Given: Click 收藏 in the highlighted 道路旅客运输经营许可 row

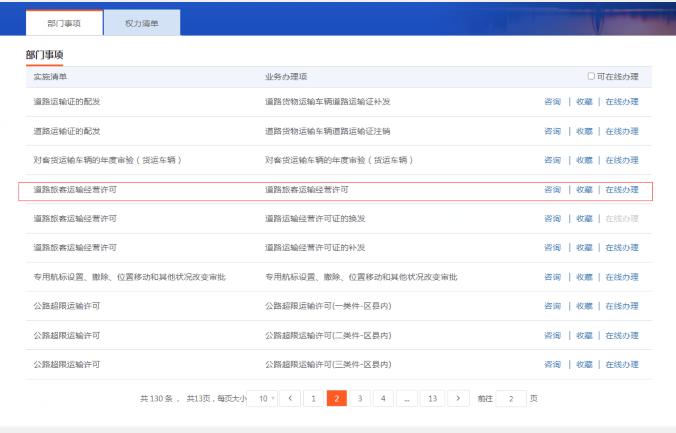Looking at the screenshot, I should click(584, 189).
